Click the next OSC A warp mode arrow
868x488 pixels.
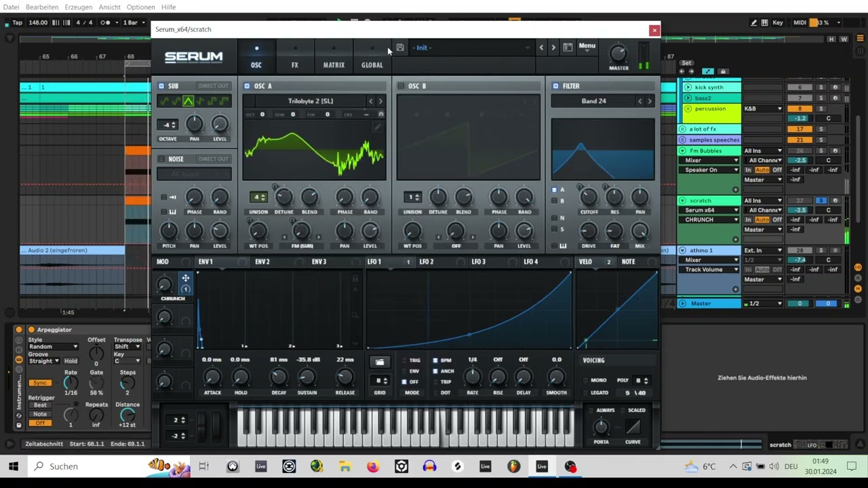(x=319, y=237)
